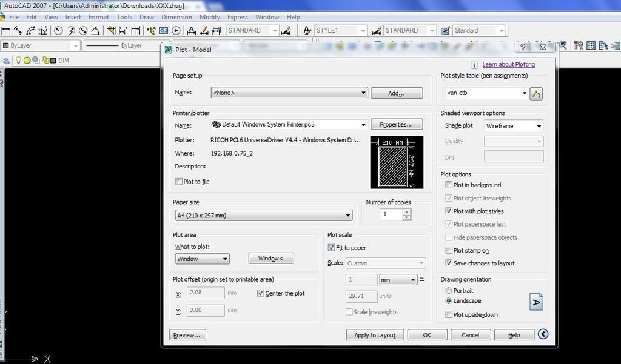Open Dimension menu
The image size is (621, 364).
click(176, 17)
